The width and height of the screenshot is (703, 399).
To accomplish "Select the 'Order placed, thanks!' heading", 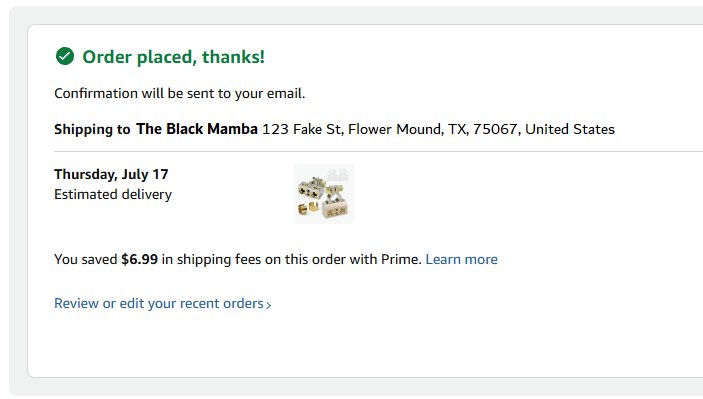I will tap(174, 57).
